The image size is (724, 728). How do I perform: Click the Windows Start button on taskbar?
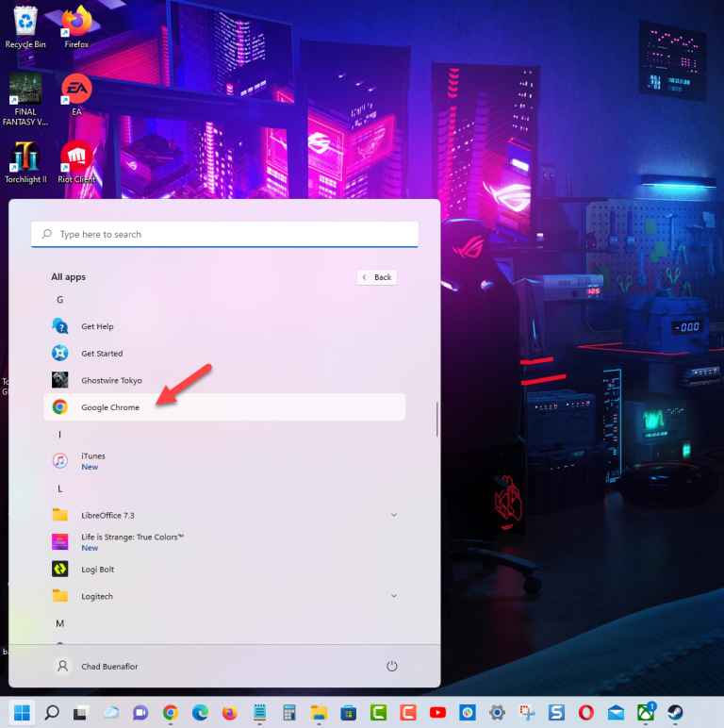coord(22,712)
